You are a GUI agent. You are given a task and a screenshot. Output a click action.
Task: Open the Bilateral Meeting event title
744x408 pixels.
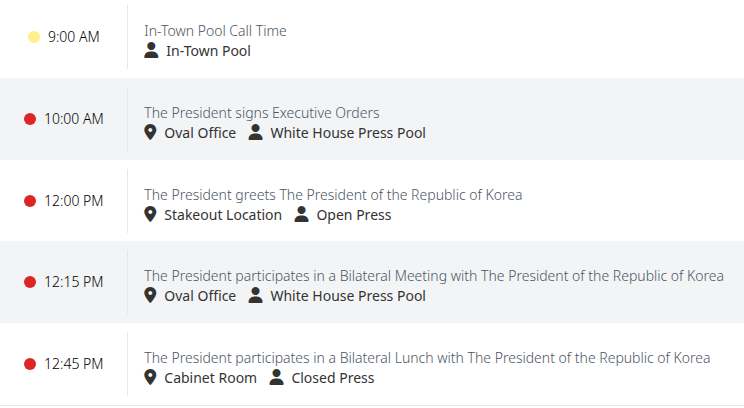(x=434, y=276)
